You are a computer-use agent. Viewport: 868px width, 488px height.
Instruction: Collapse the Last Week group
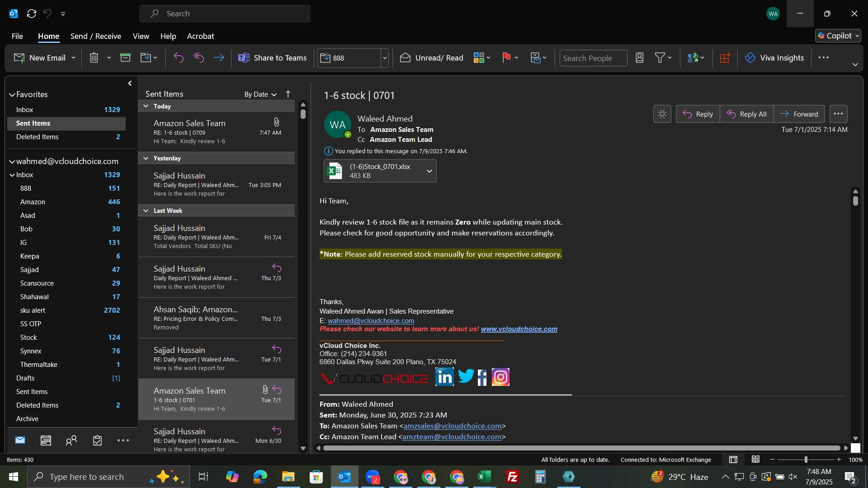point(146,211)
